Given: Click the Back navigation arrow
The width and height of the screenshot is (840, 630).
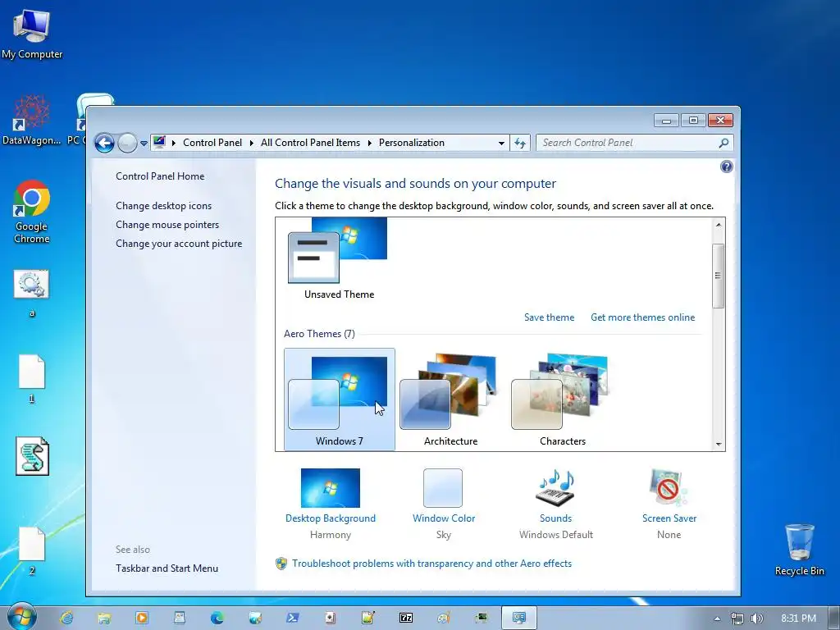Looking at the screenshot, I should pyautogui.click(x=104, y=143).
